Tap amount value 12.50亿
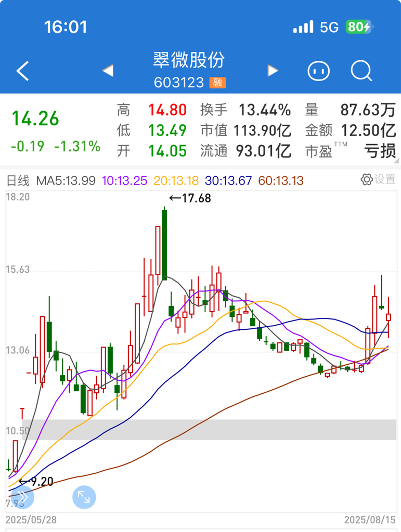This screenshot has width=401, height=532. pyautogui.click(x=368, y=130)
